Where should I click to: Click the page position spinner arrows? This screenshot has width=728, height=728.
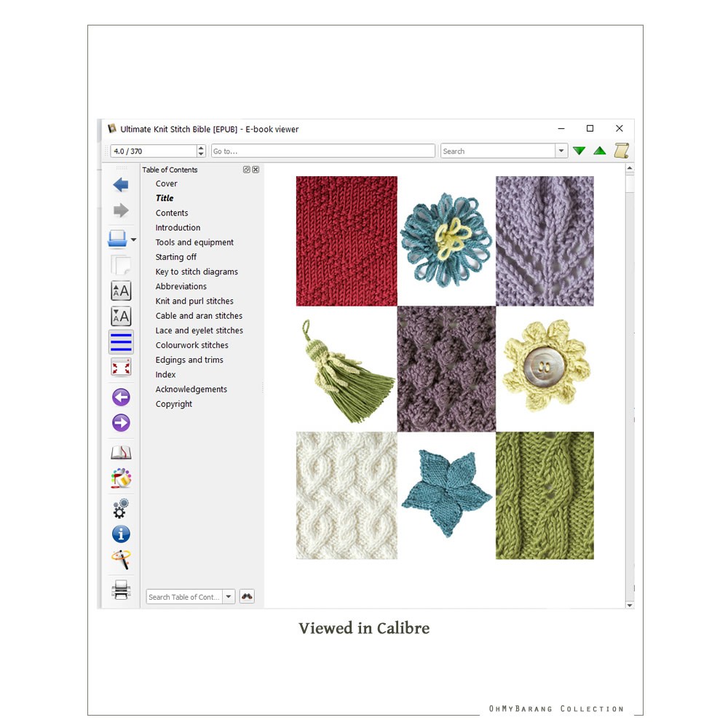point(201,151)
